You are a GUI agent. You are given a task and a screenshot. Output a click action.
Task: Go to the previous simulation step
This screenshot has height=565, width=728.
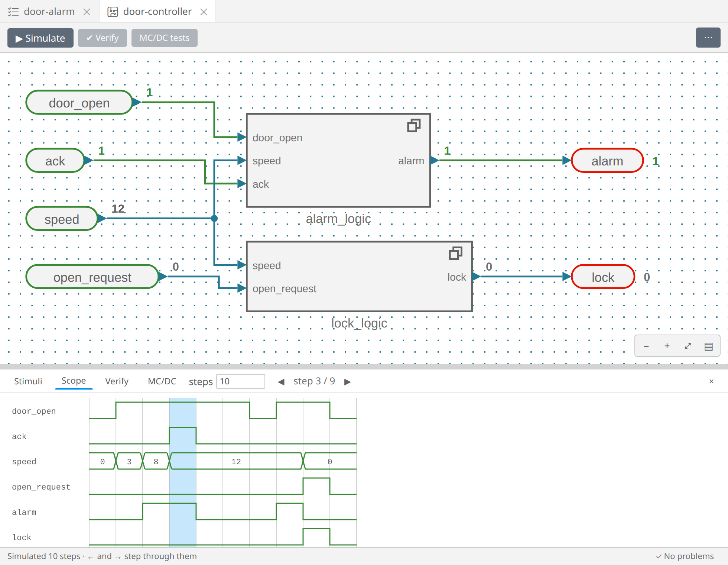pos(281,382)
